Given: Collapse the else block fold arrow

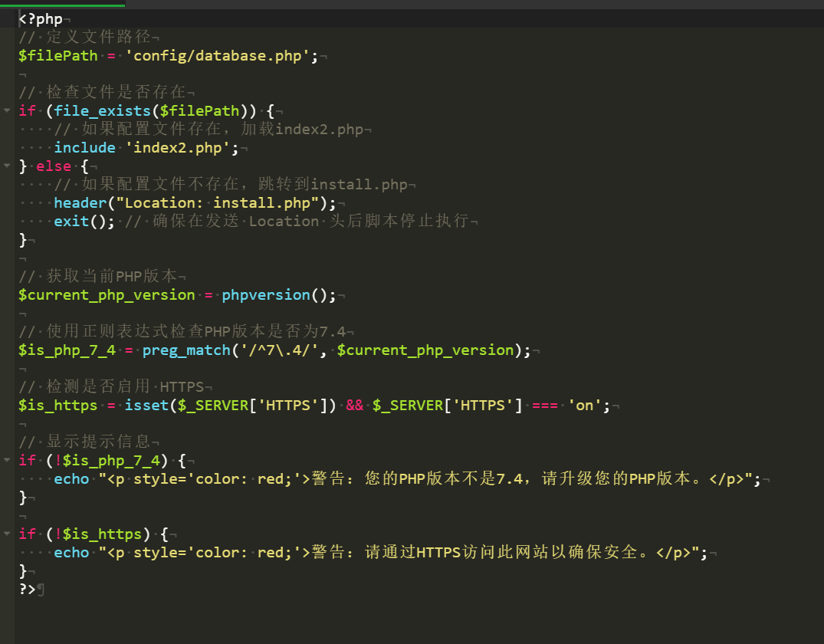Looking at the screenshot, I should (7, 166).
